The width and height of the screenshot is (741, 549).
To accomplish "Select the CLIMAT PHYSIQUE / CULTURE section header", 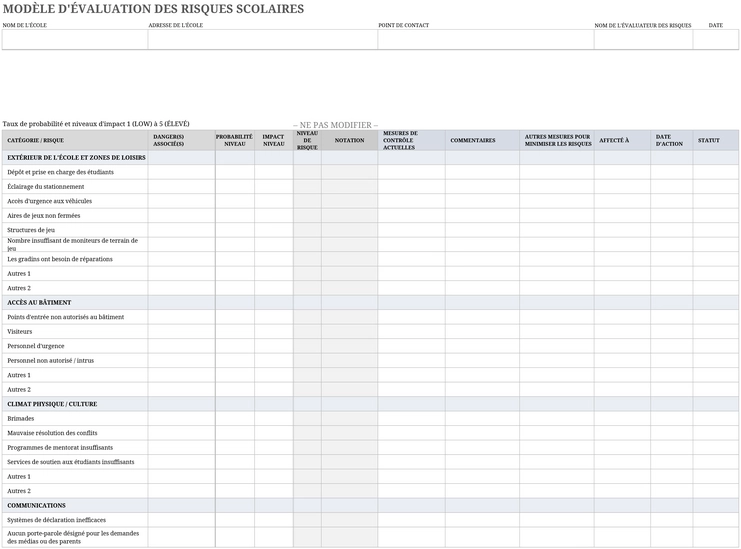I will 75,404.
